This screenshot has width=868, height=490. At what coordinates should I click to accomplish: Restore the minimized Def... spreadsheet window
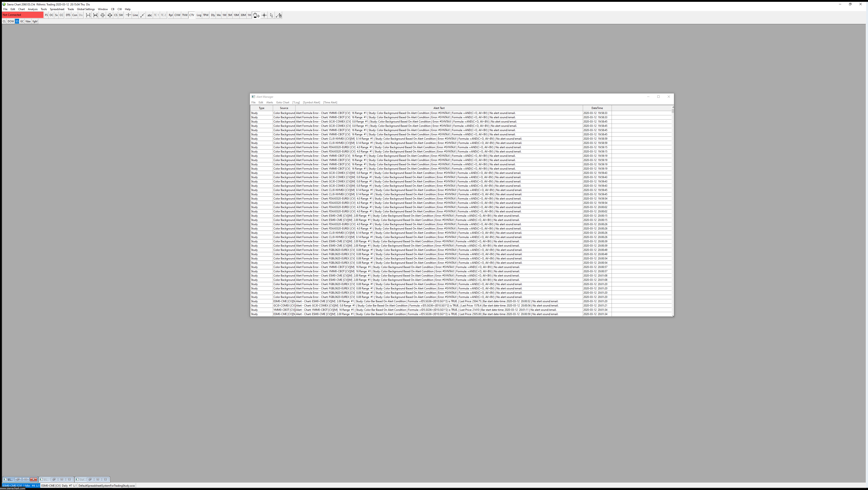coord(90,479)
